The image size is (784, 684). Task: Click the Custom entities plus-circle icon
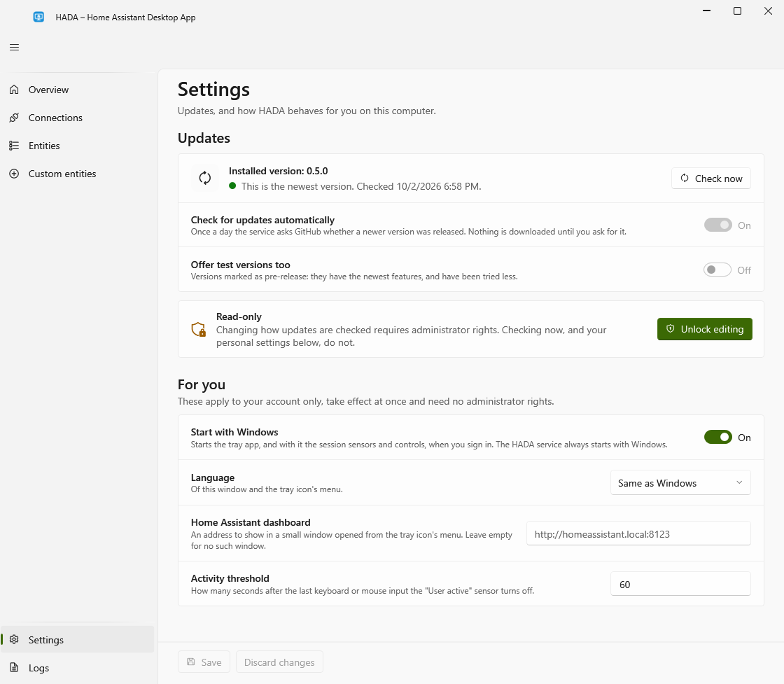(14, 174)
